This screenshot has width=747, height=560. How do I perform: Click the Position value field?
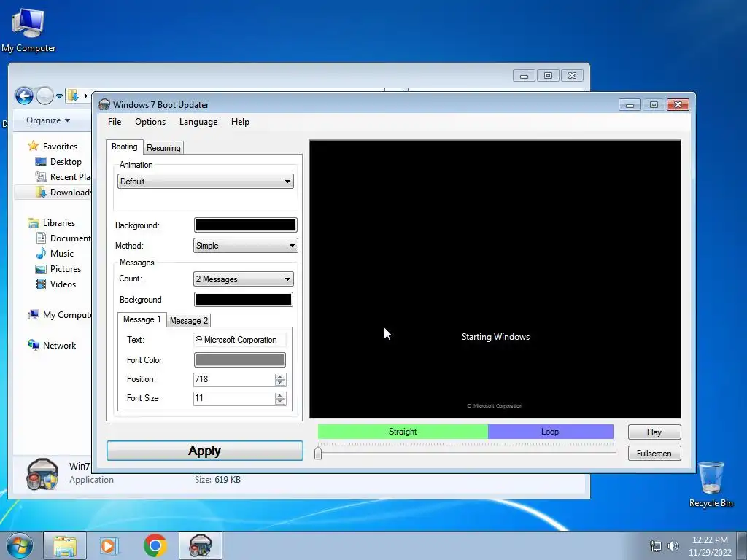pos(234,379)
